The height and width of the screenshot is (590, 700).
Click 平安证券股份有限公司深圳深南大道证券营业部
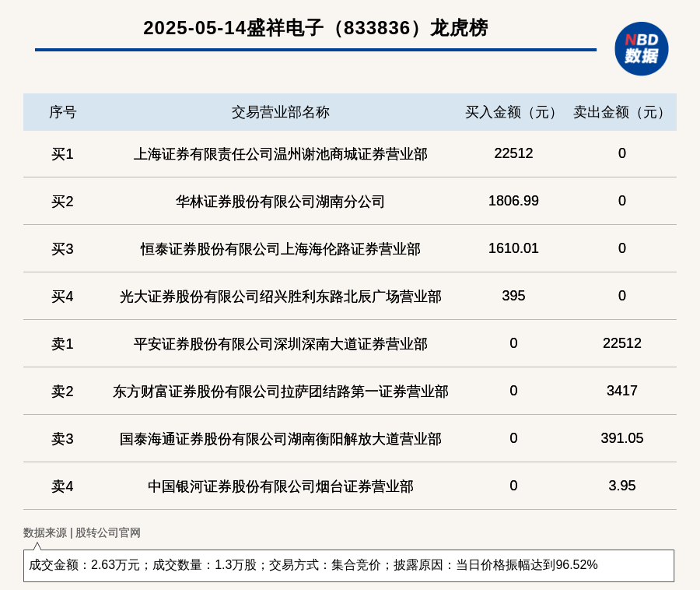[x=280, y=344]
